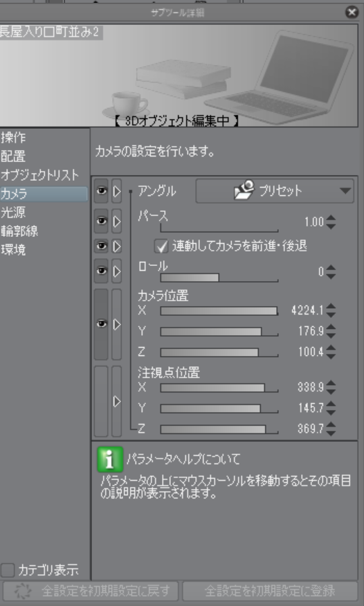Click the カメラ位置 Z slider
The width and height of the screenshot is (364, 606).
(219, 353)
